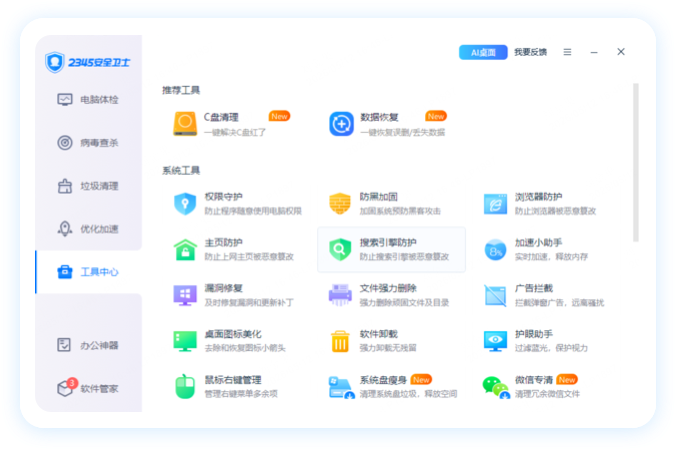The height and width of the screenshot is (450, 676).
Task: Click the vertical scrollbar of the tools list
Action: [x=635, y=162]
